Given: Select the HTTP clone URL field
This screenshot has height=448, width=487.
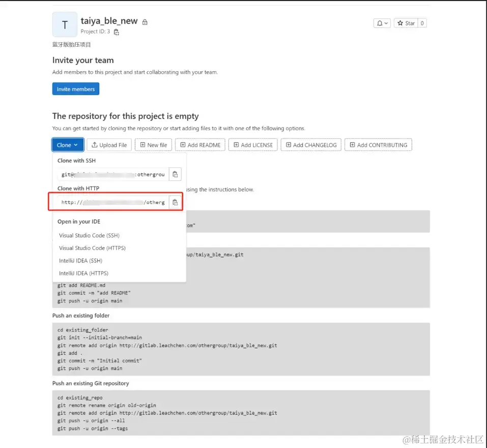Looking at the screenshot, I should pos(113,202).
